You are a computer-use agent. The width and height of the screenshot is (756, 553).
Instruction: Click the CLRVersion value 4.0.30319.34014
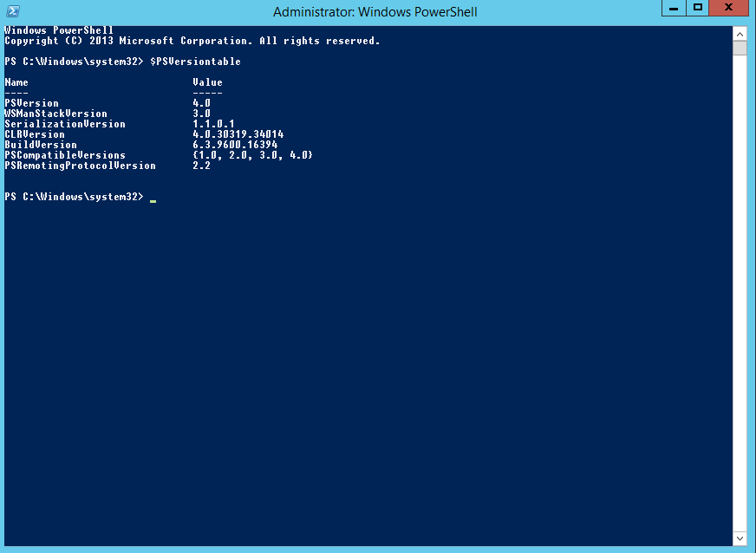(x=238, y=134)
